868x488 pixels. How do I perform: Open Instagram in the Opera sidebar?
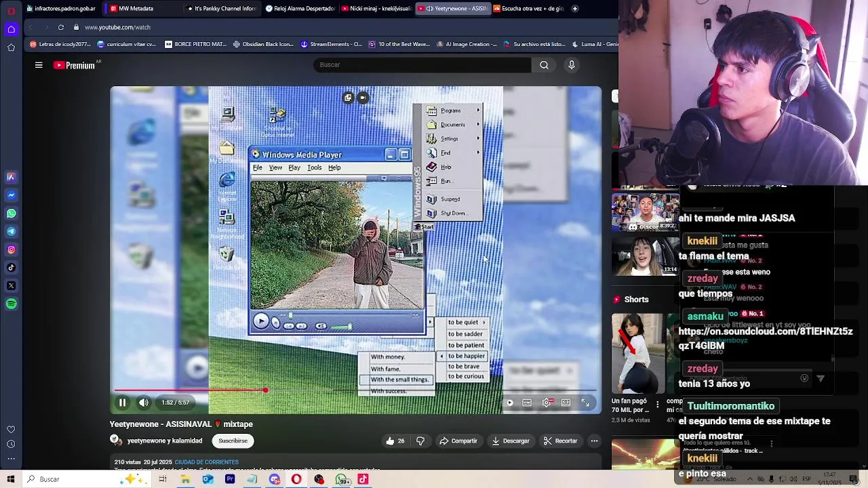(x=11, y=249)
